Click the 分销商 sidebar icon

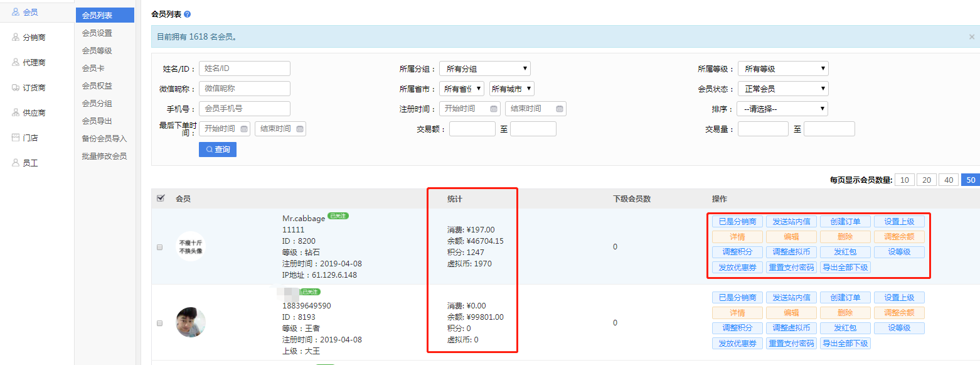[16, 37]
